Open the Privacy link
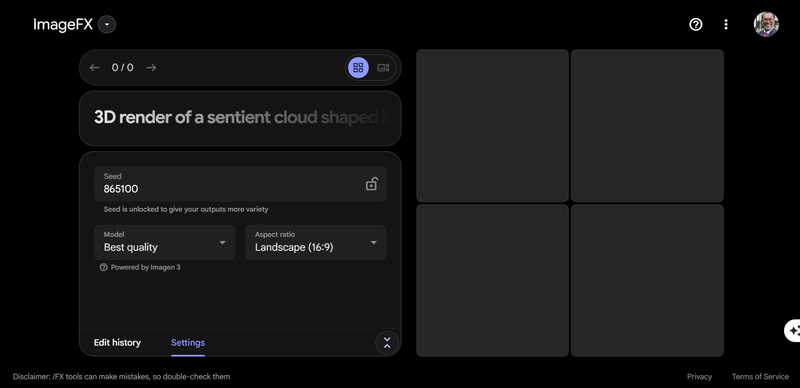The height and width of the screenshot is (388, 800). tap(699, 377)
